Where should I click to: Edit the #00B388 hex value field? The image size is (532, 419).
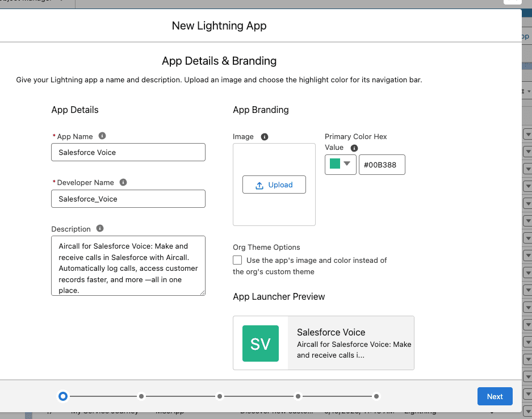[382, 165]
